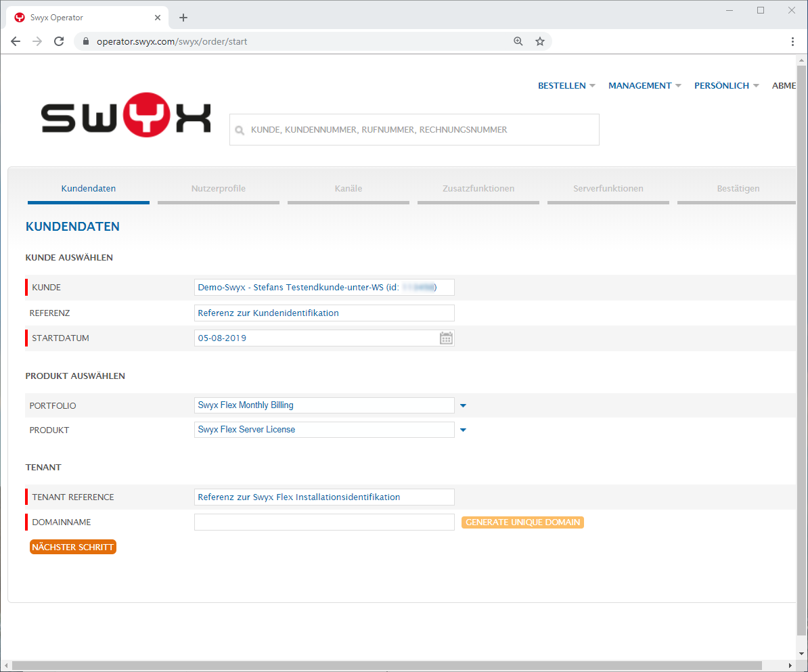808x672 pixels.
Task: Click the horizontal scrollbar at the bottom
Action: [x=386, y=665]
